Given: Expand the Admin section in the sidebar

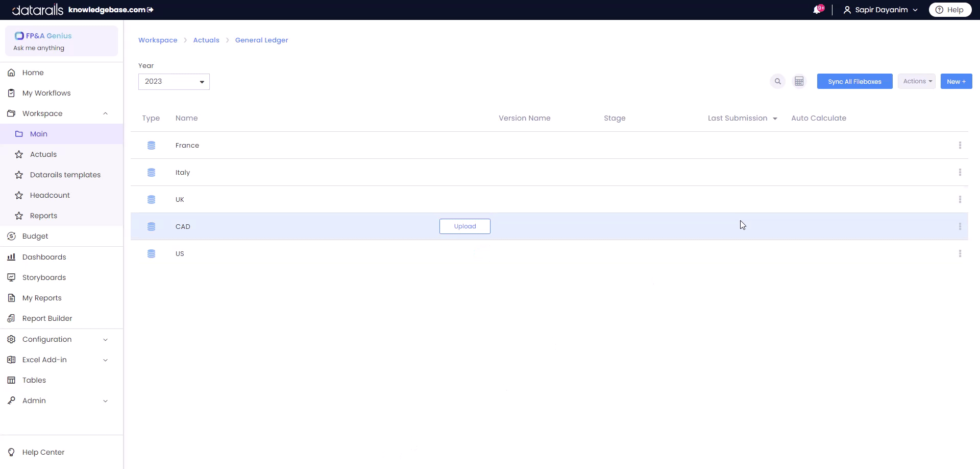Looking at the screenshot, I should click(x=34, y=401).
